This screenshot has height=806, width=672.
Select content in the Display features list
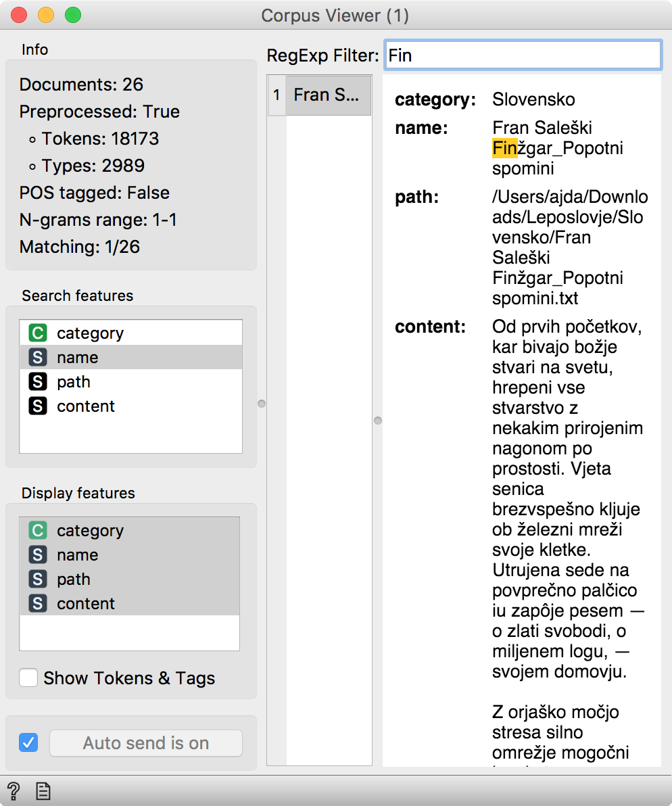(x=85, y=604)
